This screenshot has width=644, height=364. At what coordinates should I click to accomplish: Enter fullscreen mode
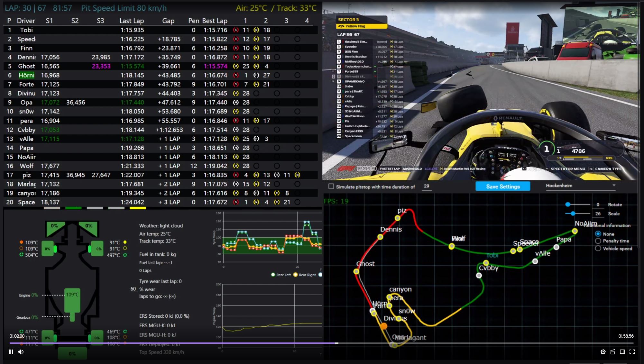[x=632, y=352]
